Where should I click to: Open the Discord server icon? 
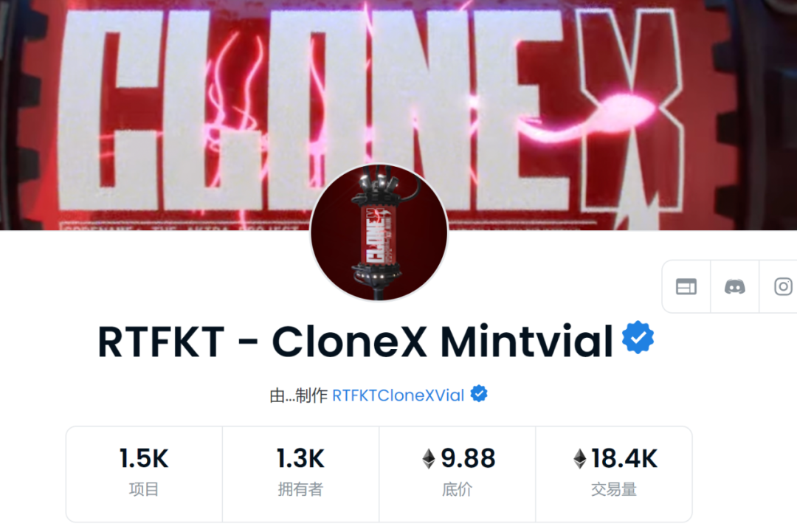(x=734, y=287)
